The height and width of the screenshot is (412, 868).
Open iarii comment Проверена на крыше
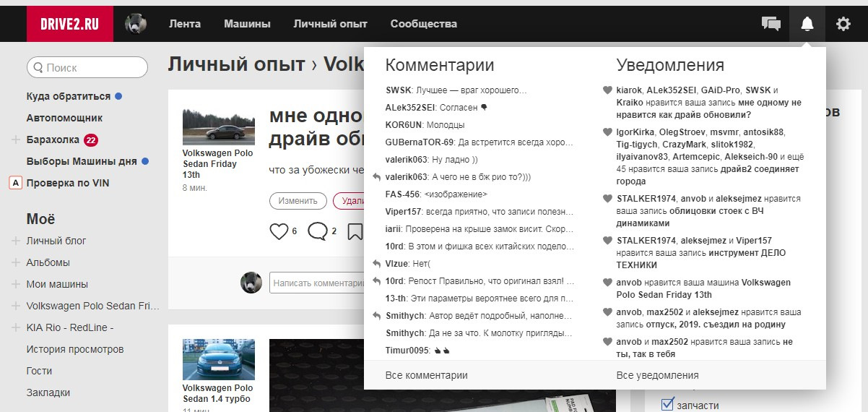480,228
